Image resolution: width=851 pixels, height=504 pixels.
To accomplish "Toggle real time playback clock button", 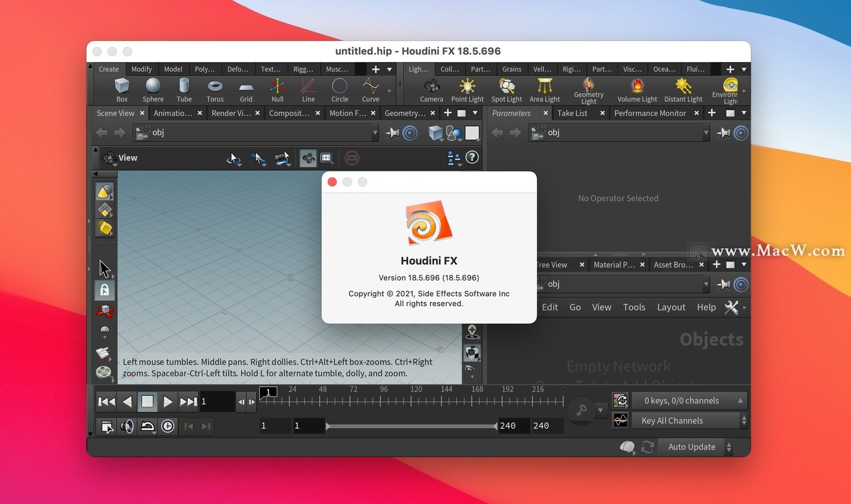I will (x=168, y=426).
